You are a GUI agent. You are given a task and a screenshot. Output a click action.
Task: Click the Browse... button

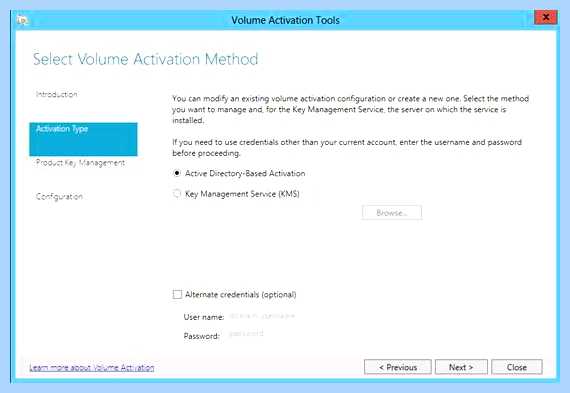(x=392, y=213)
